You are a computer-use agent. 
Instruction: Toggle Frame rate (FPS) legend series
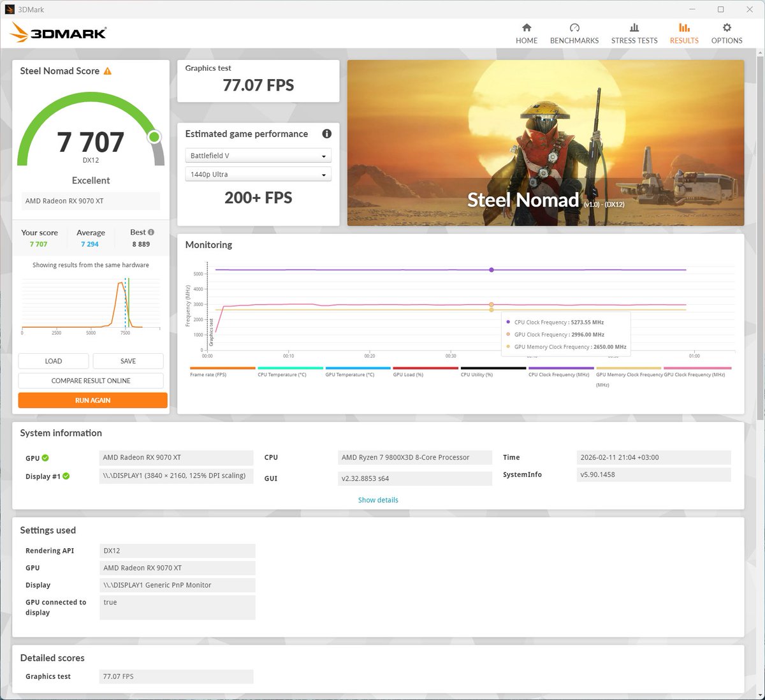[x=222, y=371]
